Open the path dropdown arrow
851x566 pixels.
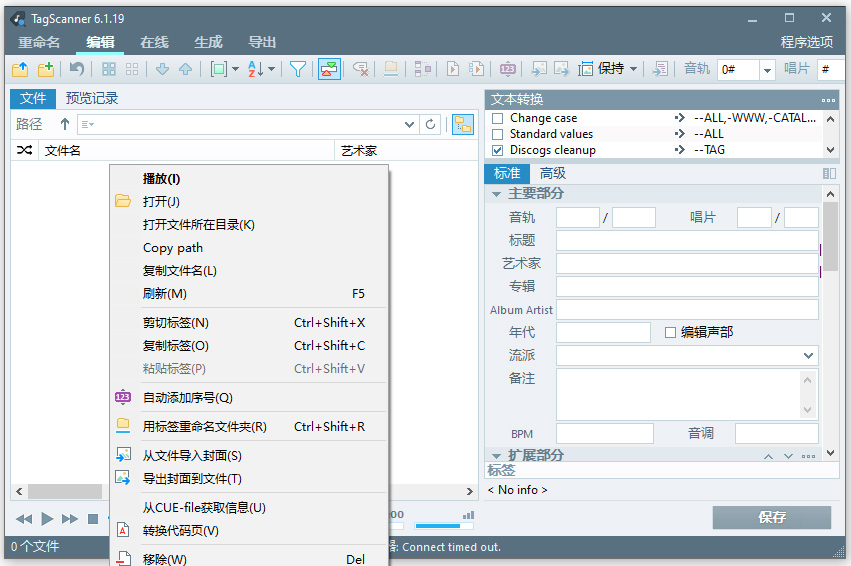tap(410, 125)
